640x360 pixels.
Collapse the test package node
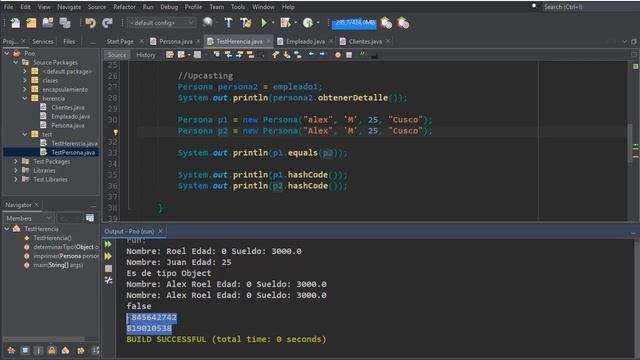point(24,134)
